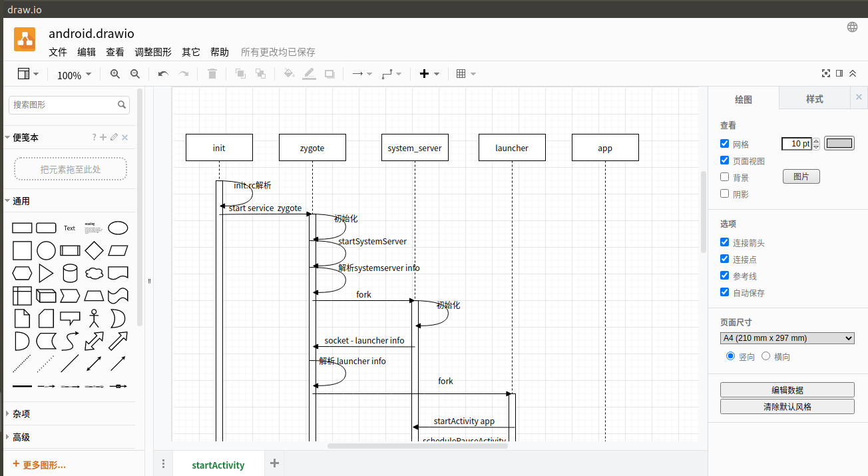Click the zoom out magnifier icon
The image size is (868, 476).
tap(135, 74)
